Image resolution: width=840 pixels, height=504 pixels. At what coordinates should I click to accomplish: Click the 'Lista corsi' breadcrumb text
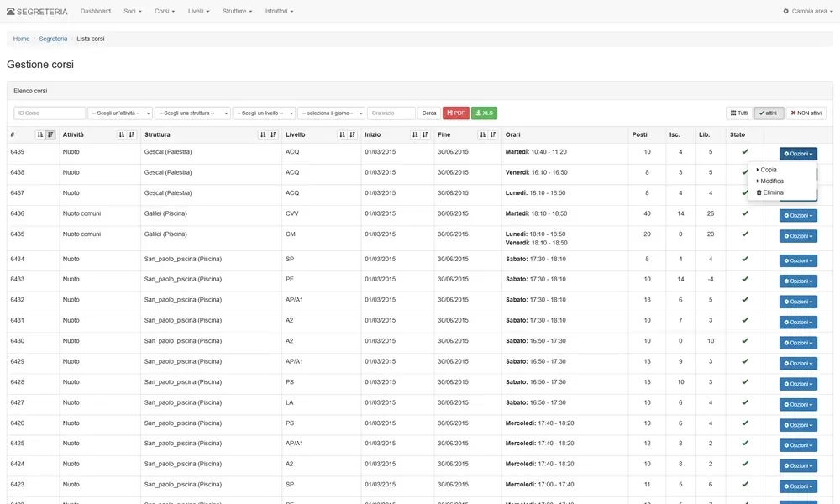(91, 39)
